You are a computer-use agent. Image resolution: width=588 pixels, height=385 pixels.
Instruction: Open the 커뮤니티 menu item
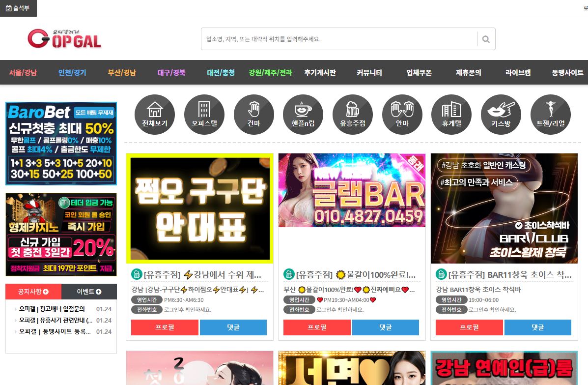pyautogui.click(x=369, y=73)
